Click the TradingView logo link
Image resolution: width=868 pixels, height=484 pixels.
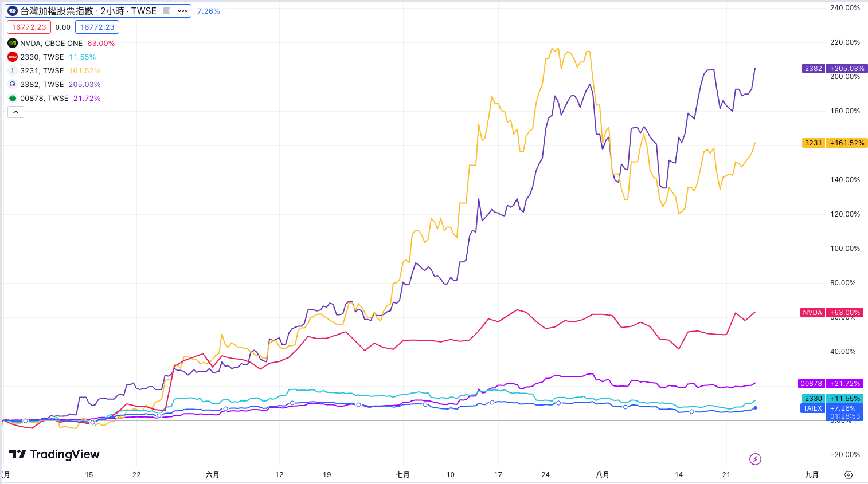click(54, 454)
